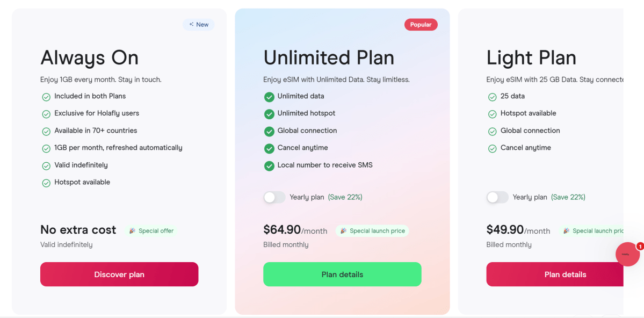The width and height of the screenshot is (644, 318).
Task: Click the checkmark icon beside Unlimited data
Action: (x=269, y=97)
